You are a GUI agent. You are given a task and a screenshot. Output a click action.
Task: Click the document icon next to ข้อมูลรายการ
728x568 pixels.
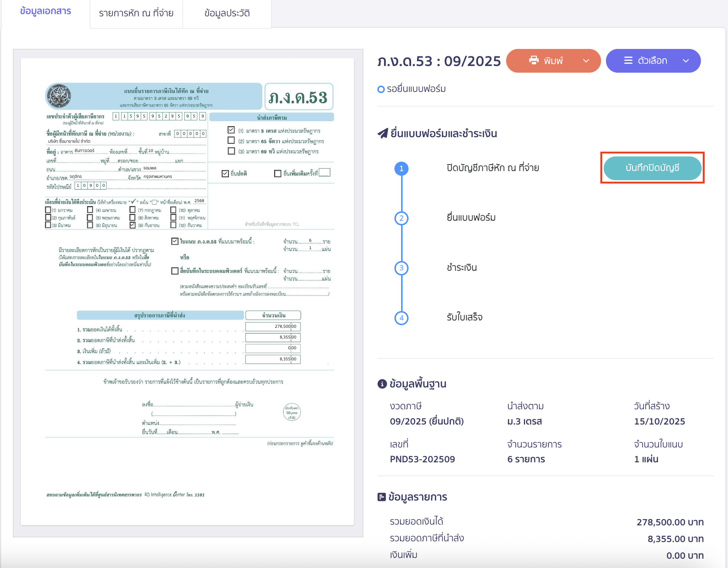pos(382,496)
